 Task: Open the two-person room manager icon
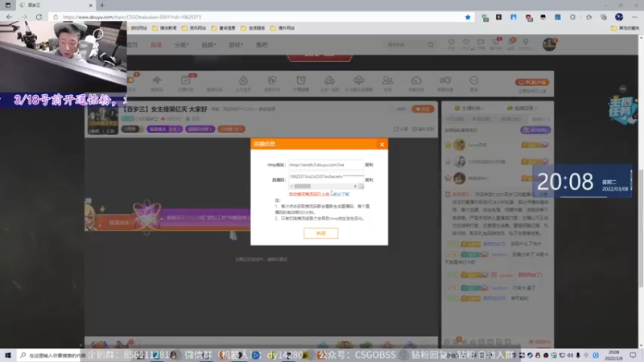click(x=387, y=80)
